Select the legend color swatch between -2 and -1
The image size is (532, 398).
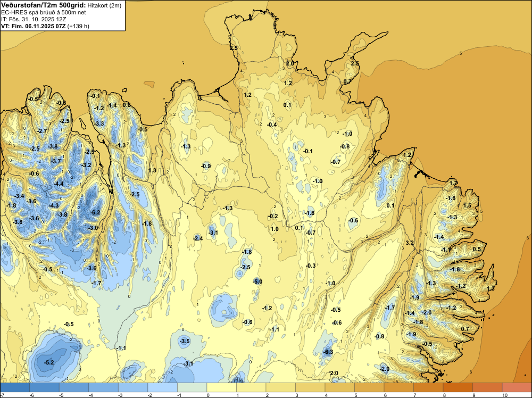162,387
